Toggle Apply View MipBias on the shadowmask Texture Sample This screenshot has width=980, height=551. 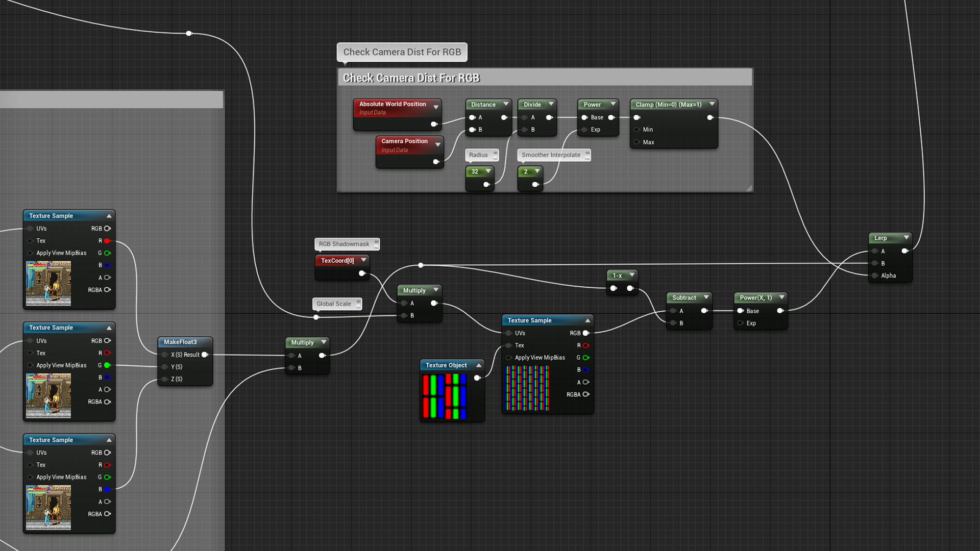509,358
